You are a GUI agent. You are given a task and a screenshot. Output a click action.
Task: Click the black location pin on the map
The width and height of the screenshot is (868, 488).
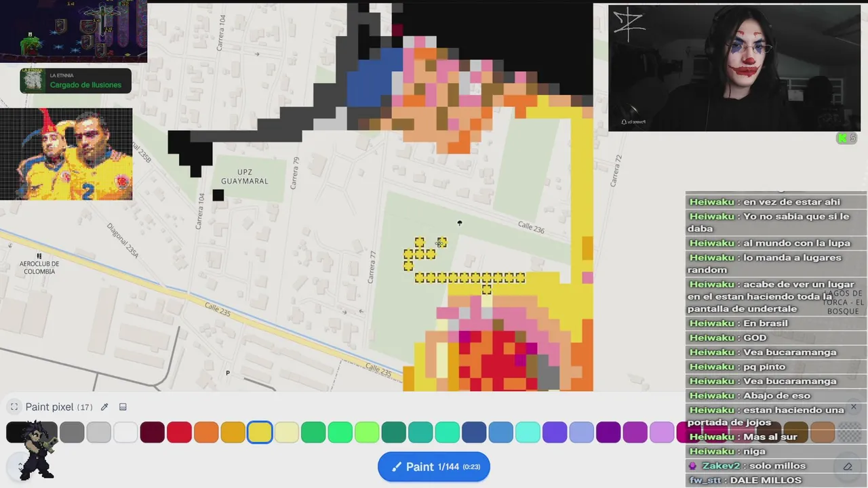point(460,223)
